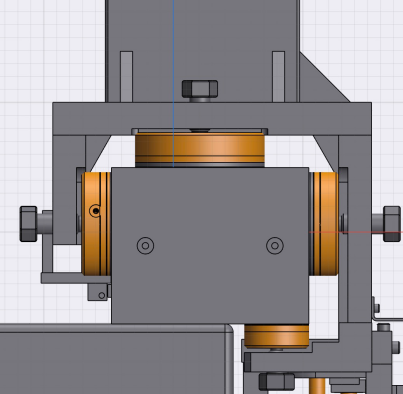The height and width of the screenshot is (394, 403).
Task: Select the right orange roller wheel
Action: pyautogui.click(x=324, y=224)
